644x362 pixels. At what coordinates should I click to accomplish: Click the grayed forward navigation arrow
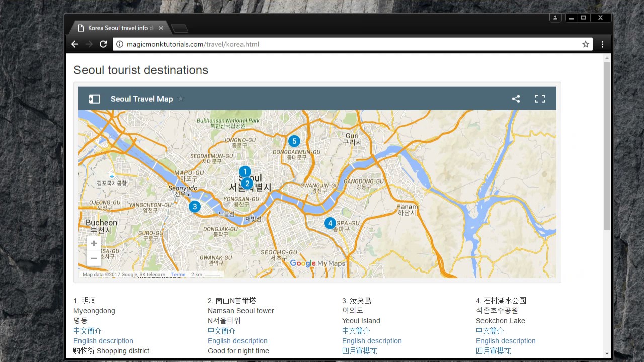89,44
